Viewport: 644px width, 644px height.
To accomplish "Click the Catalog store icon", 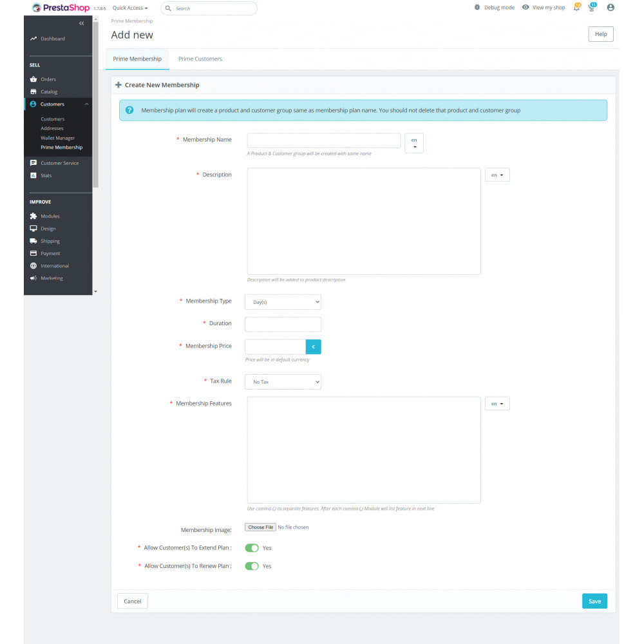I will (33, 91).
